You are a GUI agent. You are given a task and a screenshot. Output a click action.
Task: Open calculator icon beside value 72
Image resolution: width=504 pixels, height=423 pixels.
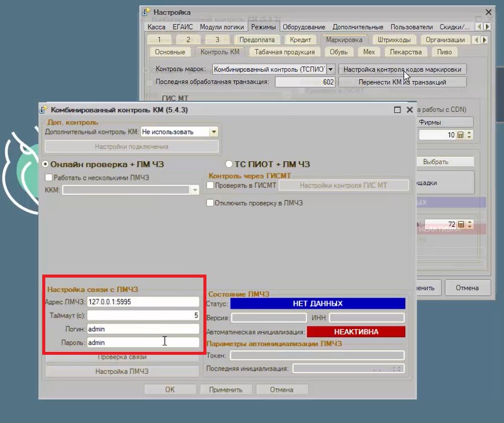(461, 224)
